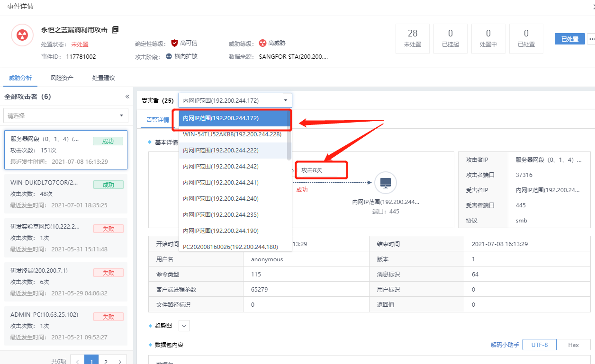Select UTF-8 encoding for packet content
595x364 pixels.
539,345
